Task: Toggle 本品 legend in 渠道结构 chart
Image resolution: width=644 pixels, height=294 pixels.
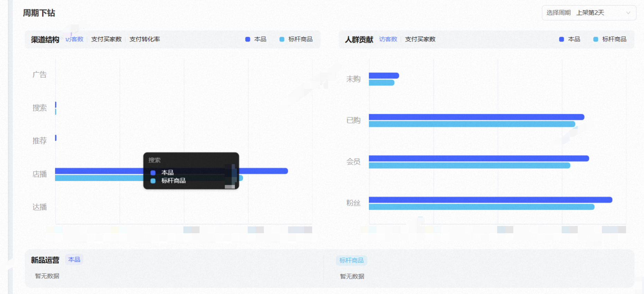Action: (256, 39)
